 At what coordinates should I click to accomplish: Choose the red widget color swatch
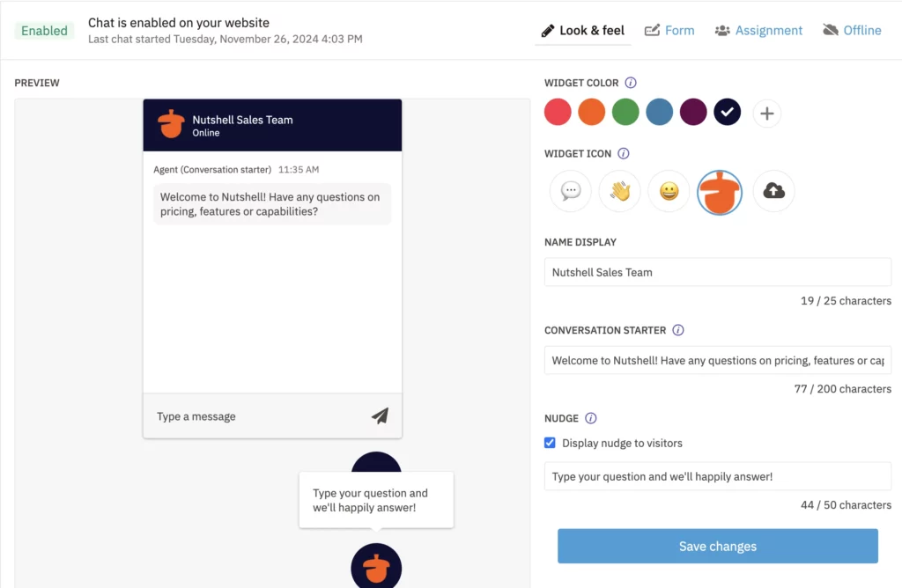tap(558, 113)
